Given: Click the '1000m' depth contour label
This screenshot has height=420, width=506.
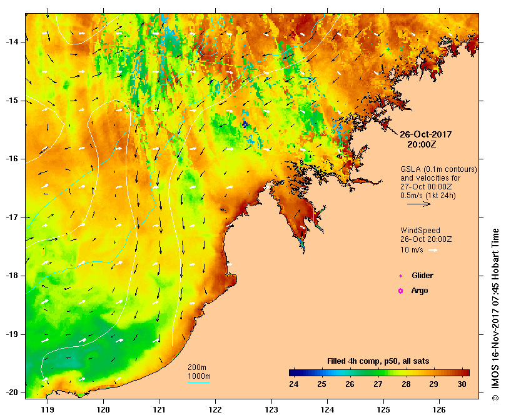Looking at the screenshot, I should tap(199, 376).
